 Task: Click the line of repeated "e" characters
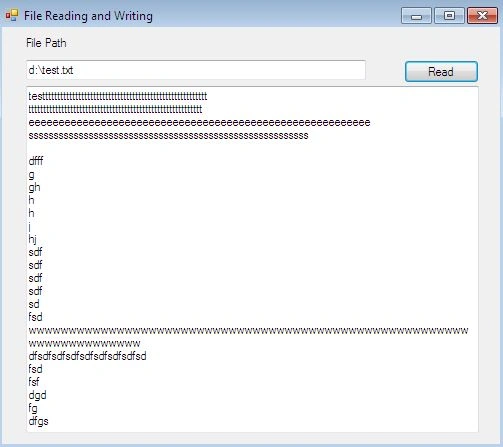tap(199, 123)
